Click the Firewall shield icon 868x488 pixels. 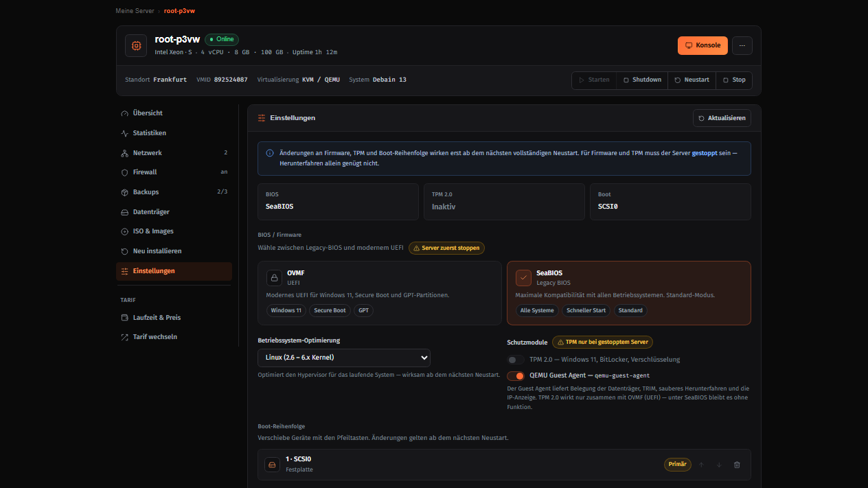click(x=124, y=172)
